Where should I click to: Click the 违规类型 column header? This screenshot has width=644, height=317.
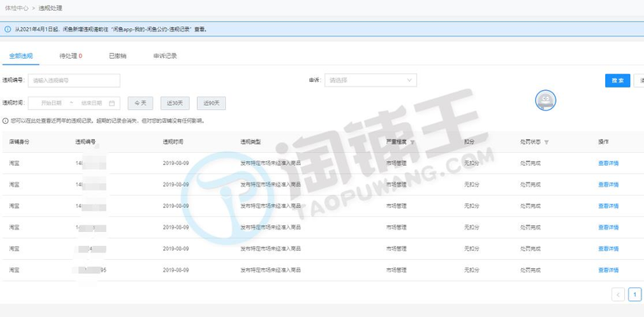pyautogui.click(x=251, y=142)
